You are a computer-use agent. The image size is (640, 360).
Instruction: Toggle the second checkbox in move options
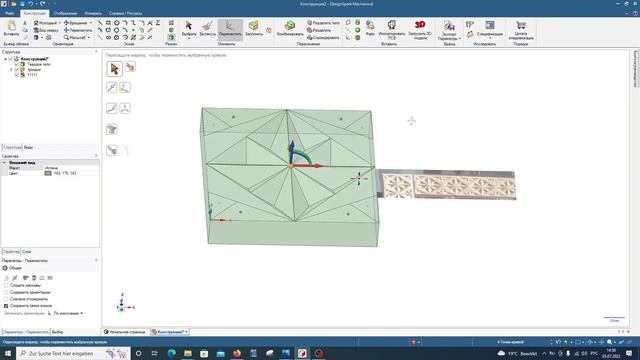[x=6, y=292]
